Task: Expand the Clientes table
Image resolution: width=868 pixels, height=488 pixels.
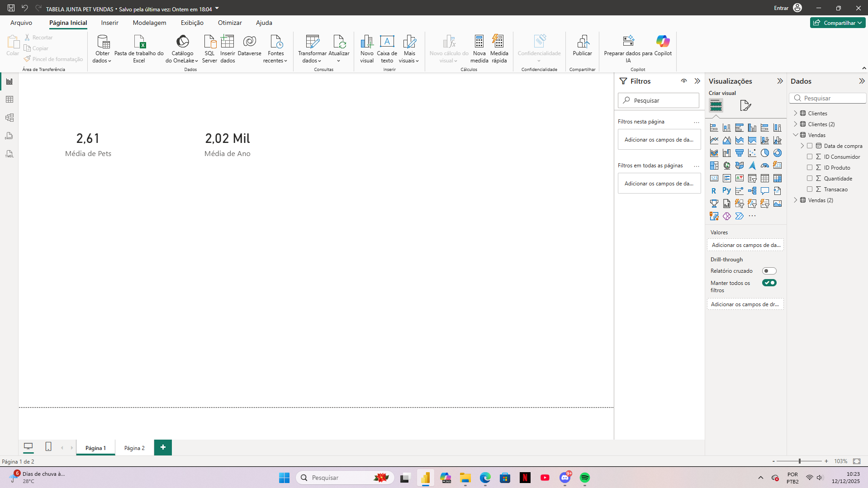Action: coord(796,113)
